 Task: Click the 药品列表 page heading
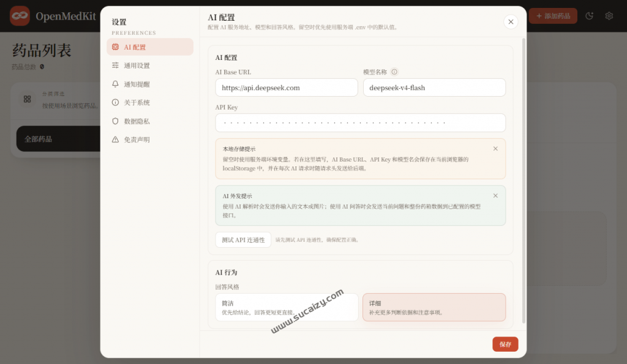(42, 50)
